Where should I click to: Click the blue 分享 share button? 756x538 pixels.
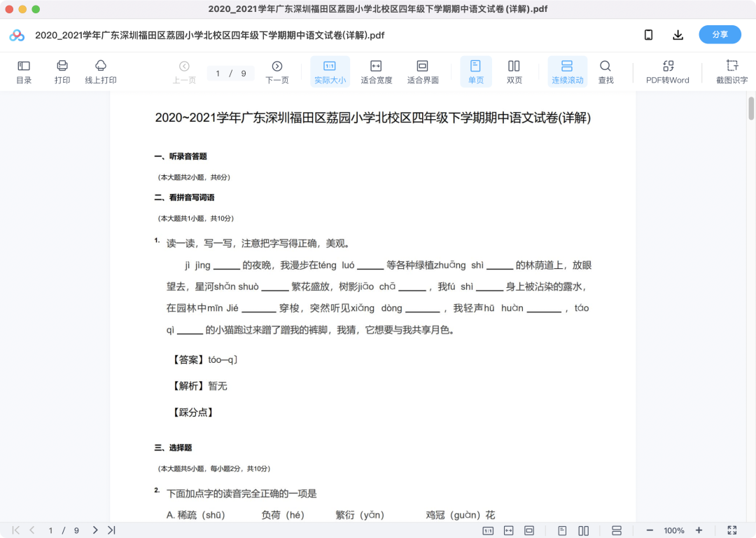tap(720, 35)
